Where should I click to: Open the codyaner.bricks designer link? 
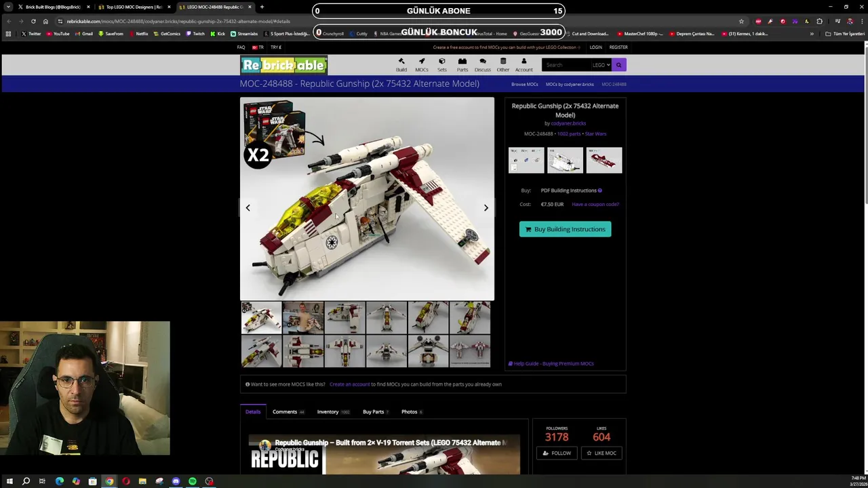[x=568, y=123]
